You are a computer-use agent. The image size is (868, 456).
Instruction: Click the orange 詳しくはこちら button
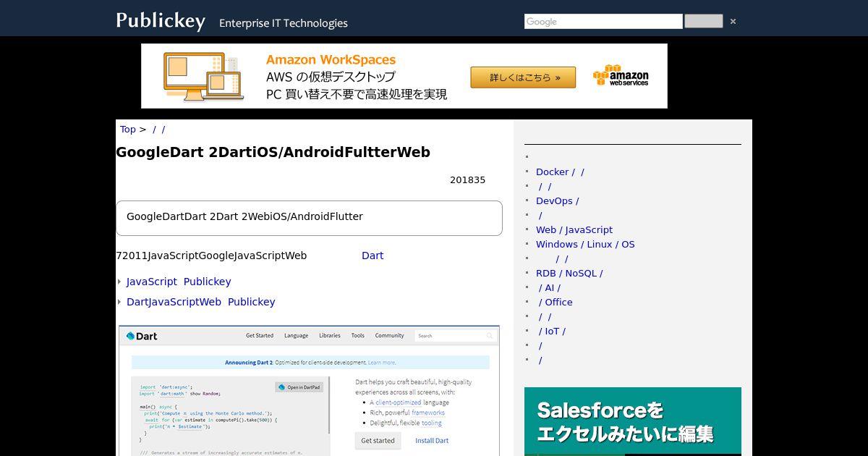click(523, 77)
